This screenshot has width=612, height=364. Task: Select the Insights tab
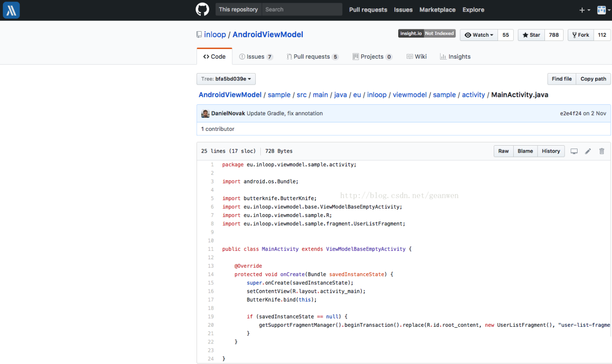[455, 56]
